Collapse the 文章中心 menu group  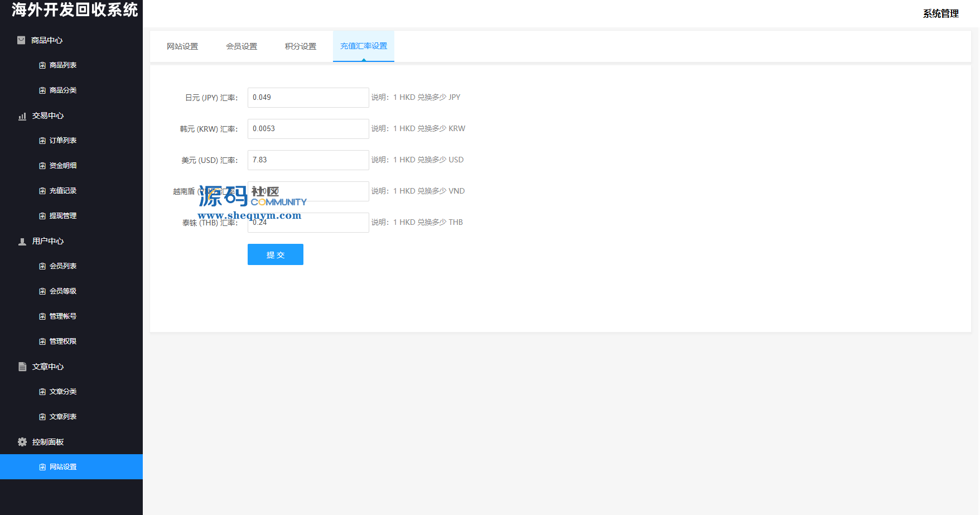click(x=48, y=367)
